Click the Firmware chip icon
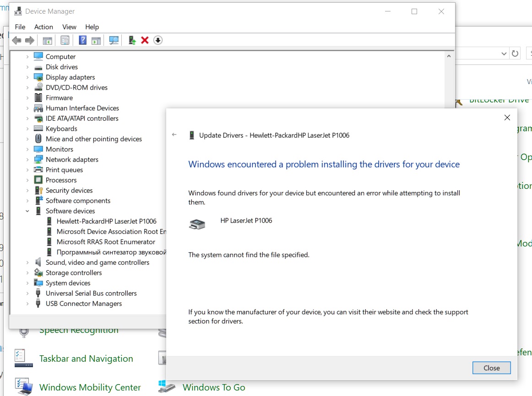532x396 pixels. pos(38,97)
